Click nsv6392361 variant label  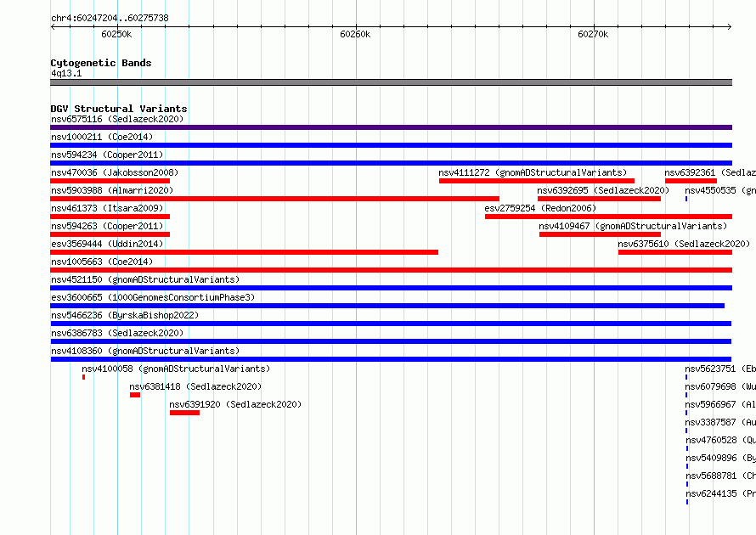[710, 172]
